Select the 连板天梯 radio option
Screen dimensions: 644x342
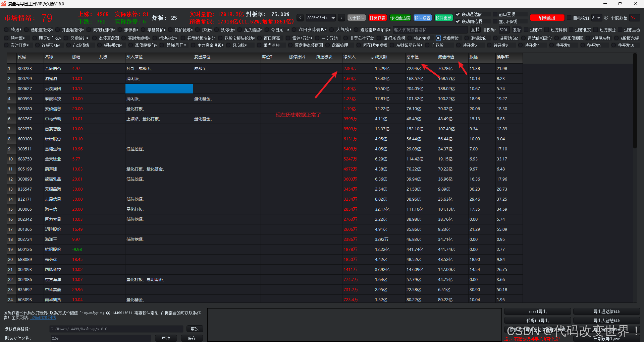[x=37, y=45]
